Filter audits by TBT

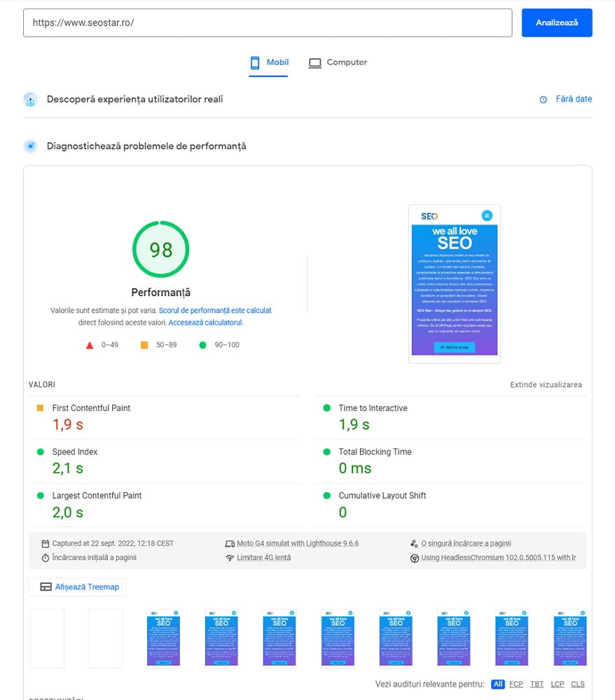pos(537,684)
